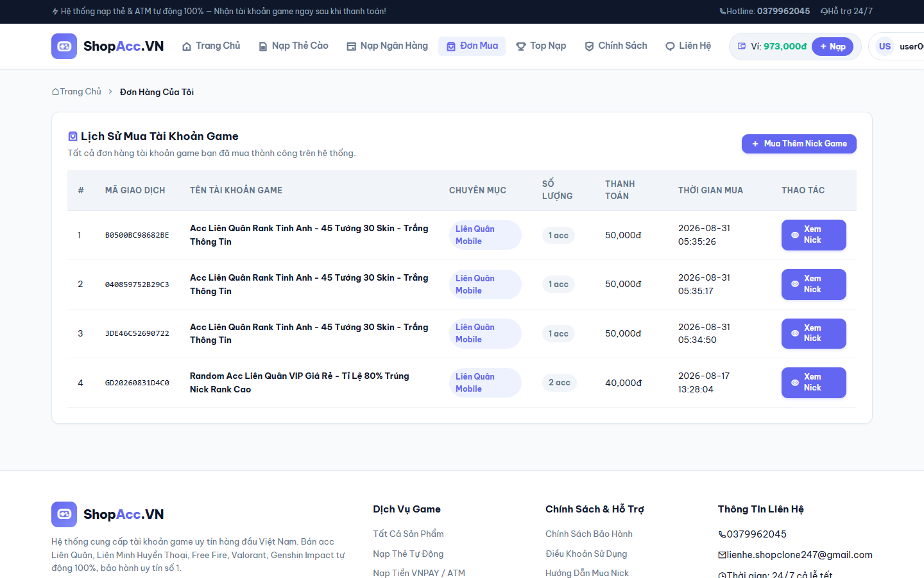Click the 40,000đ payment amount
This screenshot has height=578, width=924.
623,383
